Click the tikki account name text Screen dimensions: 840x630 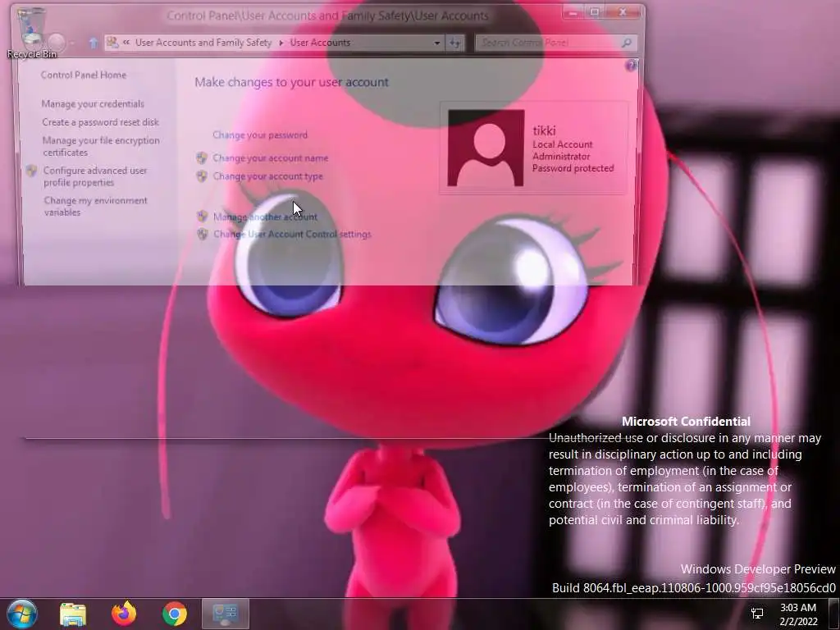[x=544, y=130]
